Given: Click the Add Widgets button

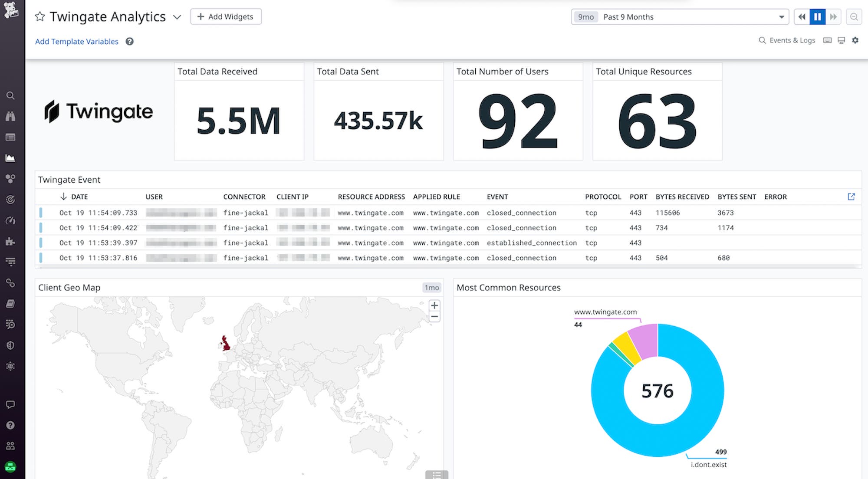Looking at the screenshot, I should pos(226,16).
